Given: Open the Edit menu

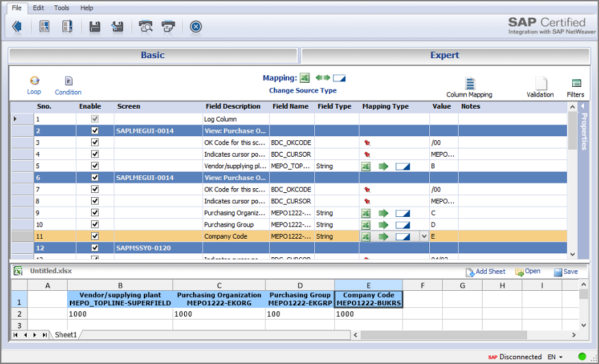Looking at the screenshot, I should tap(38, 8).
